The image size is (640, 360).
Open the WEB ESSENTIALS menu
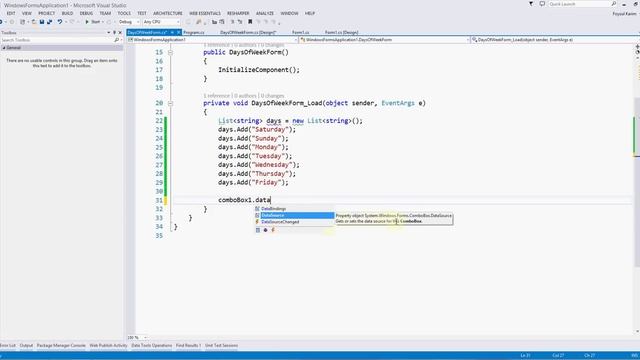[x=204, y=13]
